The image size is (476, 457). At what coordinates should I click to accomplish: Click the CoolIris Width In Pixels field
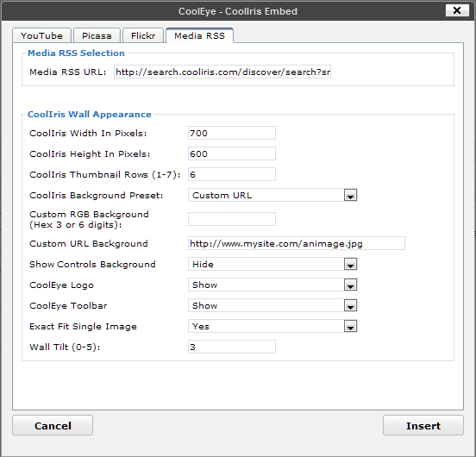coord(232,133)
